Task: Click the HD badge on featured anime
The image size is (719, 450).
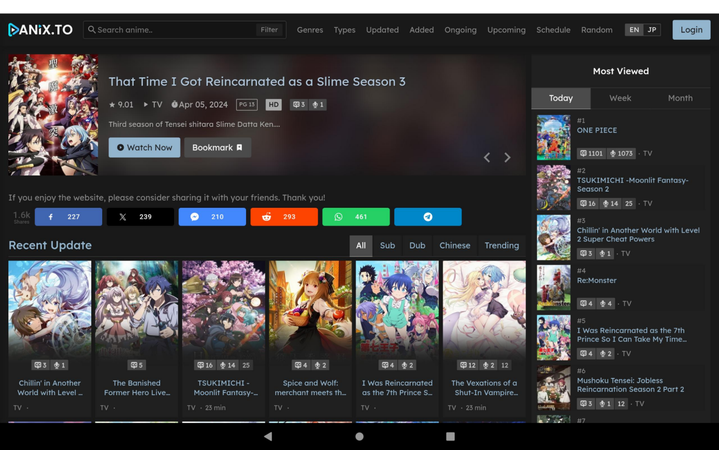Action: [273, 105]
